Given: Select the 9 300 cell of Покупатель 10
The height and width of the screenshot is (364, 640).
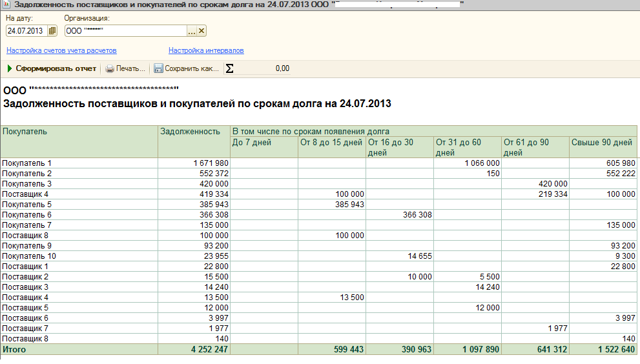Looking at the screenshot, I should point(603,256).
